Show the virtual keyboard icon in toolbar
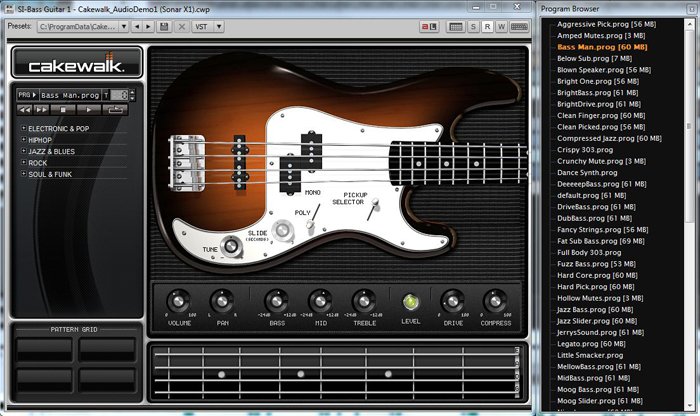The image size is (700, 416). [519, 27]
